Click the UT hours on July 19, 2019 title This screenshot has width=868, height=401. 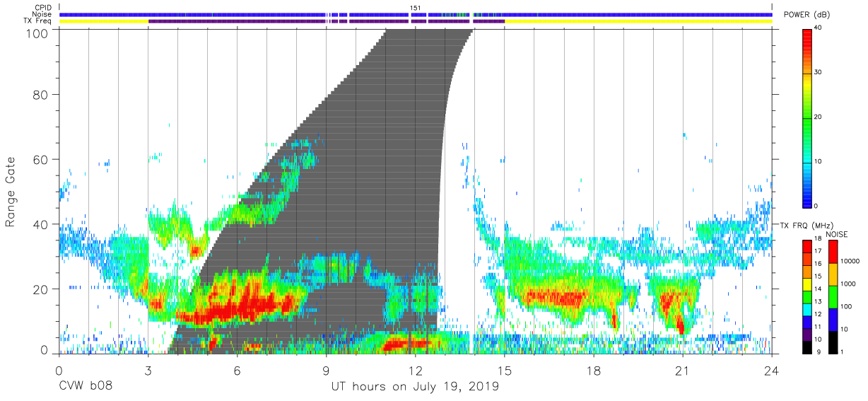pos(415,387)
